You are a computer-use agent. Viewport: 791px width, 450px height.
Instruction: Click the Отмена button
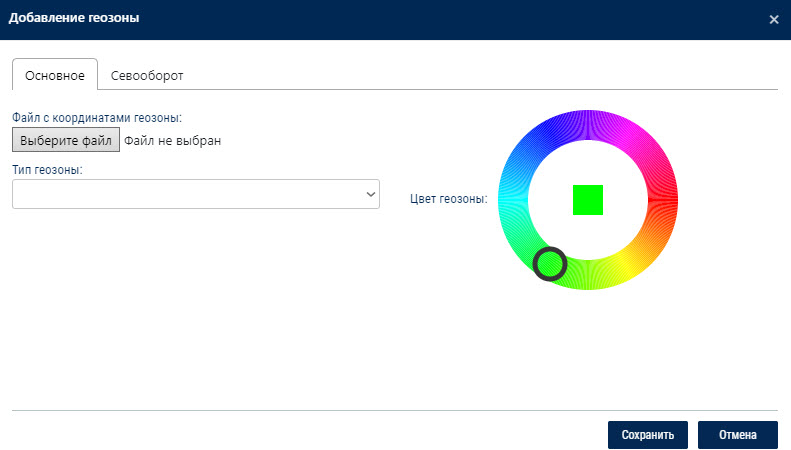tap(738, 435)
